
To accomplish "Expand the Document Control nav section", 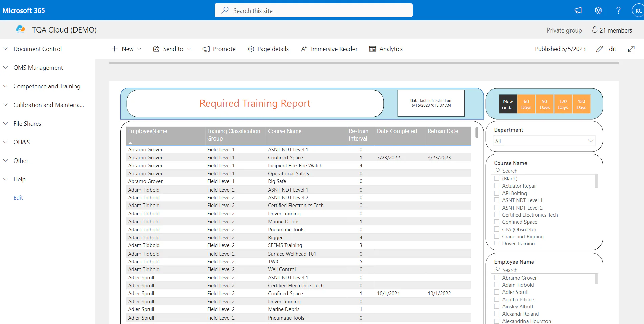I will pyautogui.click(x=6, y=49).
